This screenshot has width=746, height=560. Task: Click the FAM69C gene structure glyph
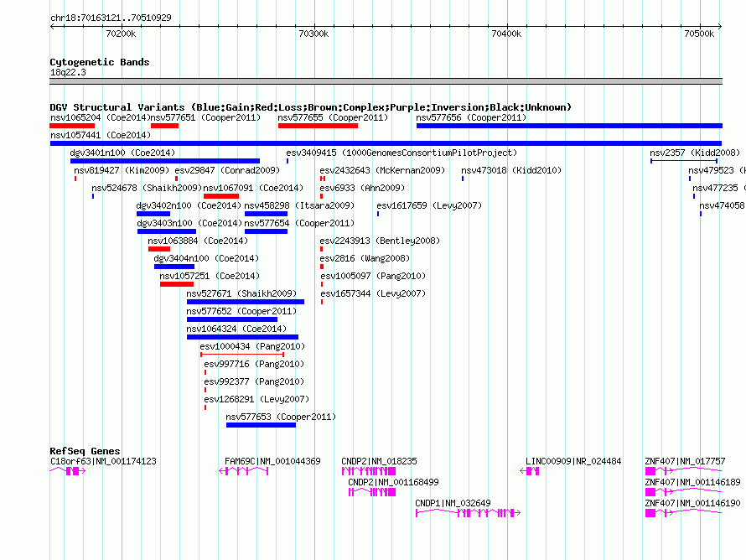tap(244, 471)
